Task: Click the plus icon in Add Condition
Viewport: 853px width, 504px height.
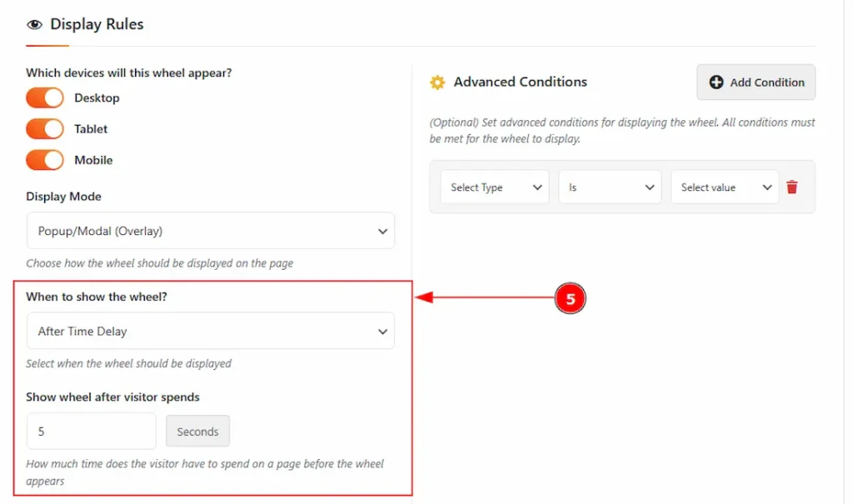Action: click(716, 82)
